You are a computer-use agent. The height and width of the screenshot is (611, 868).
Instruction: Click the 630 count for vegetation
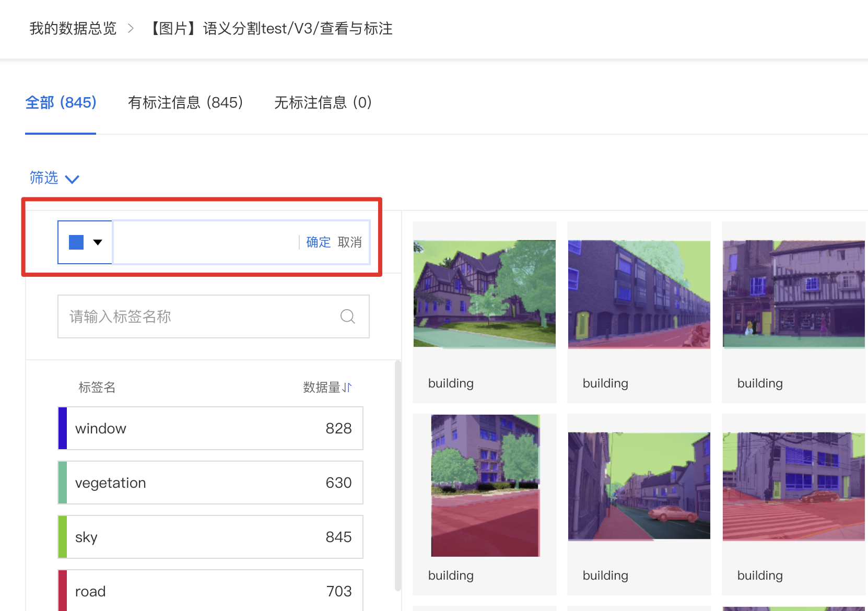coord(339,483)
